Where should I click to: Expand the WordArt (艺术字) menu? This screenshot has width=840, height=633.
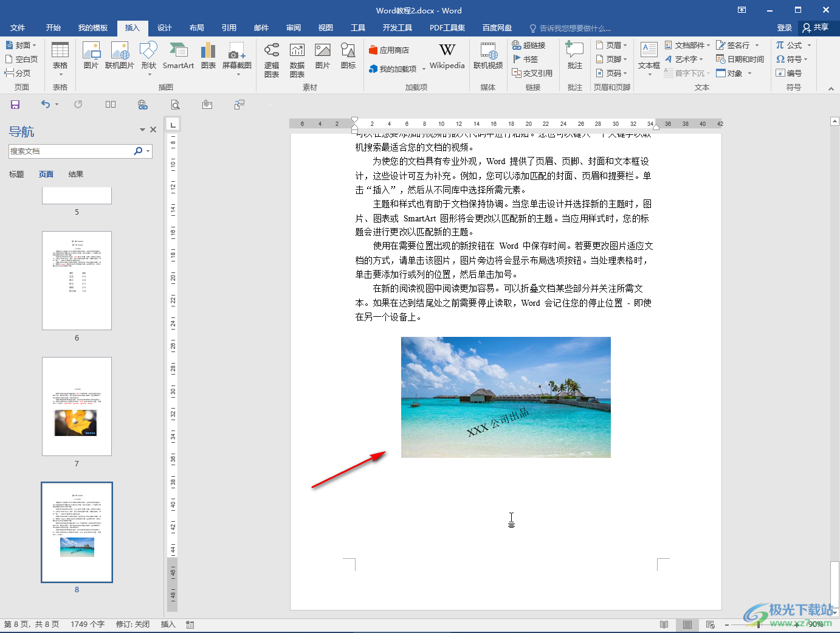pos(684,59)
